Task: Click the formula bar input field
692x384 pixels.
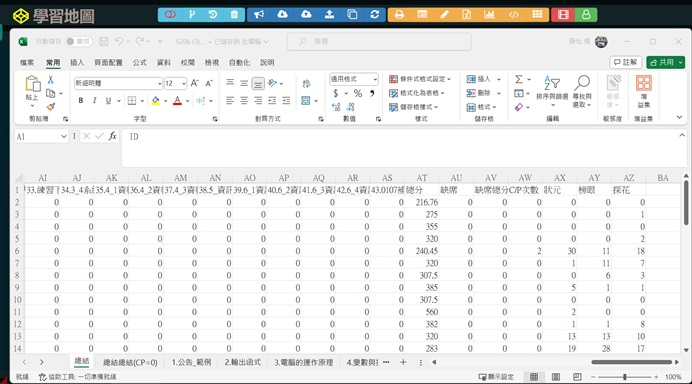Action: 401,148
